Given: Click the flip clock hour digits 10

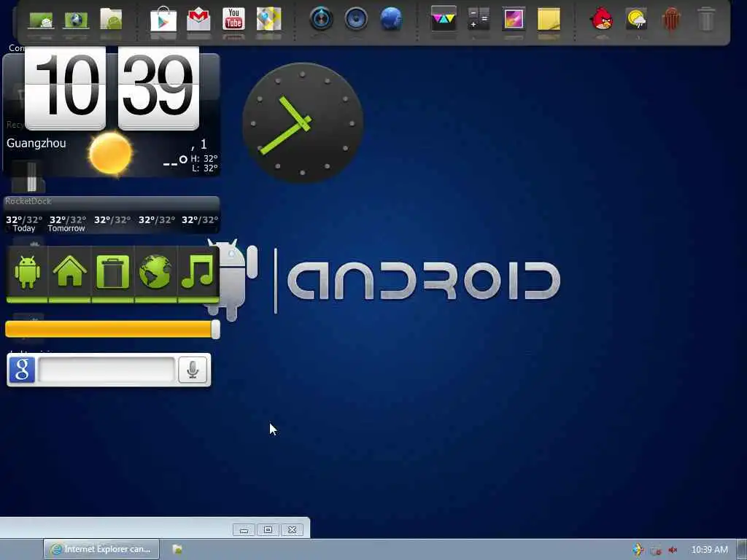Looking at the screenshot, I should click(x=65, y=88).
